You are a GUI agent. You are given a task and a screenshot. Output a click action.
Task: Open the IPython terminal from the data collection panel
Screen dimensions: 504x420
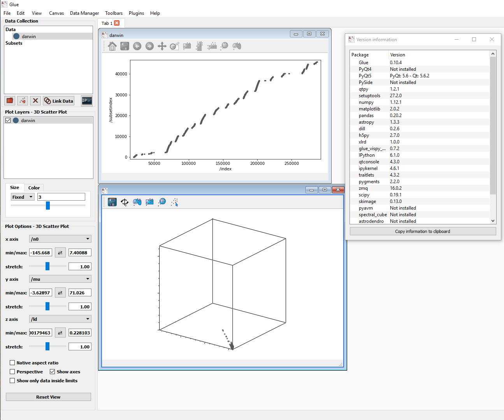click(86, 100)
